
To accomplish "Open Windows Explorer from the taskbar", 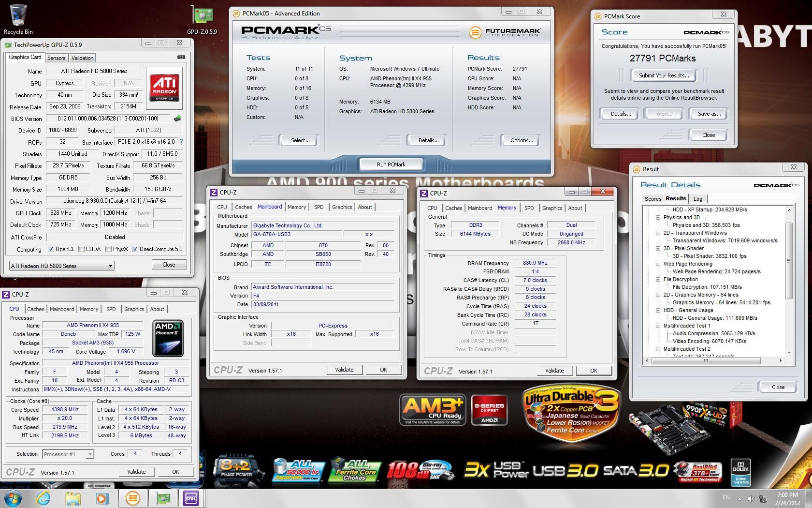I will 73,498.
